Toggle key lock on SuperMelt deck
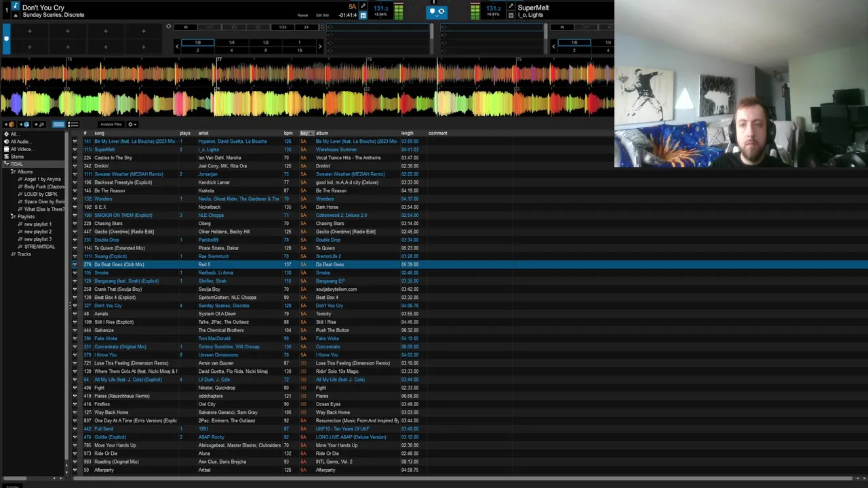 click(510, 7)
